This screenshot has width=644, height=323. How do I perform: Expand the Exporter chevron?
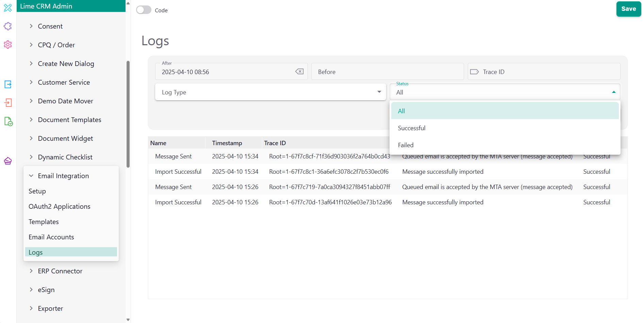31,308
